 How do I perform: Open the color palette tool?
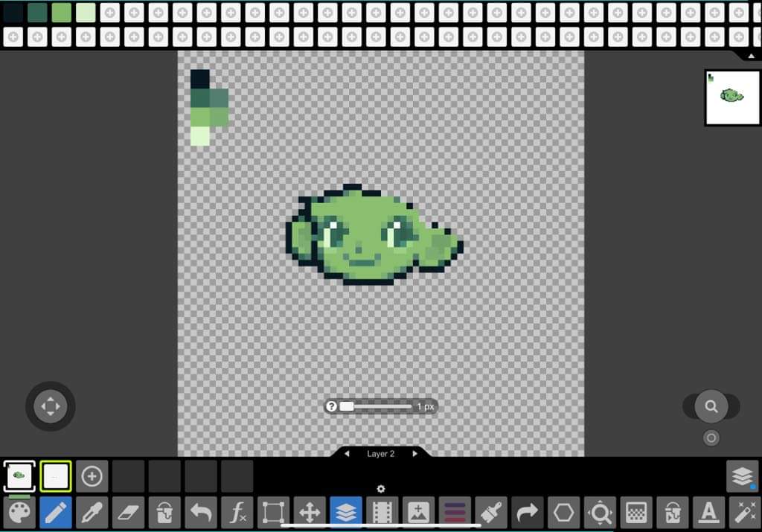coord(19,512)
